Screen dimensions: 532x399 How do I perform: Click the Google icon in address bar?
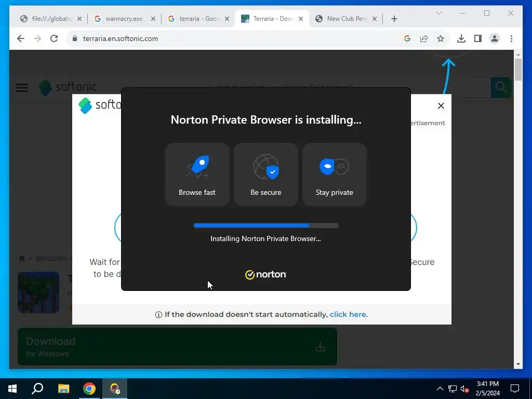(407, 38)
